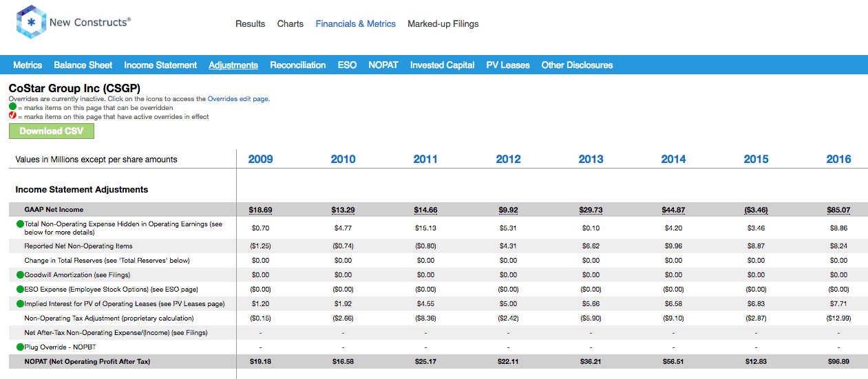Image resolution: width=868 pixels, height=379 pixels.
Task: Switch to the Metrics tab
Action: [28, 65]
